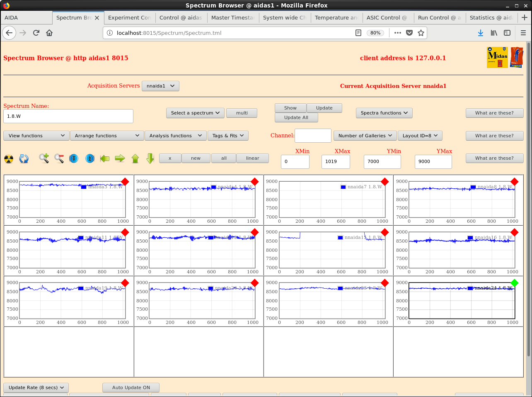Click the Spectrum Name input field
The image size is (532, 397).
pos(68,116)
